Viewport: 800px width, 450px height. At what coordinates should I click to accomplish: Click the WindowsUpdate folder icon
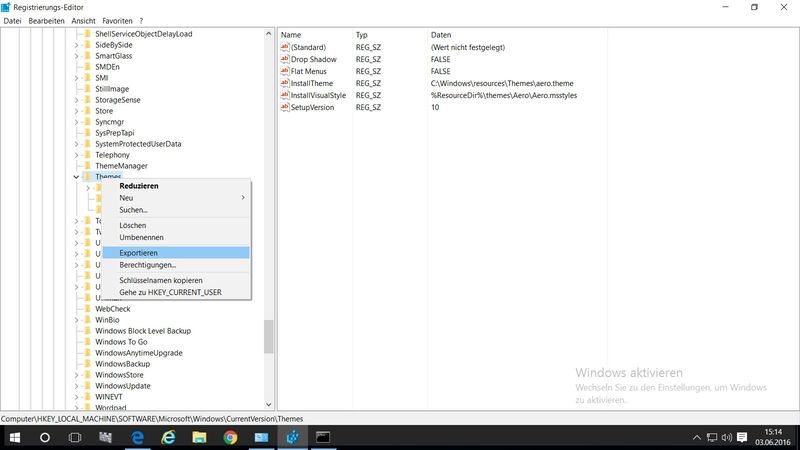87,386
